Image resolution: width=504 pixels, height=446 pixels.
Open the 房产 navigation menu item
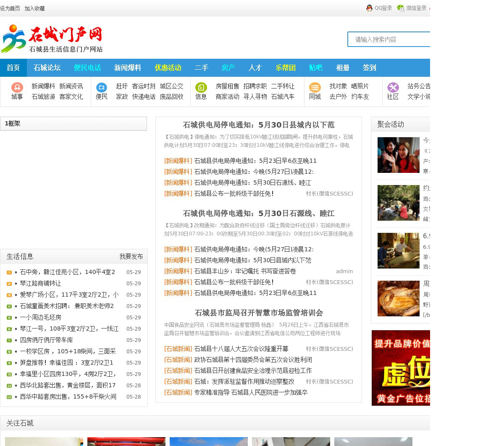[228, 68]
